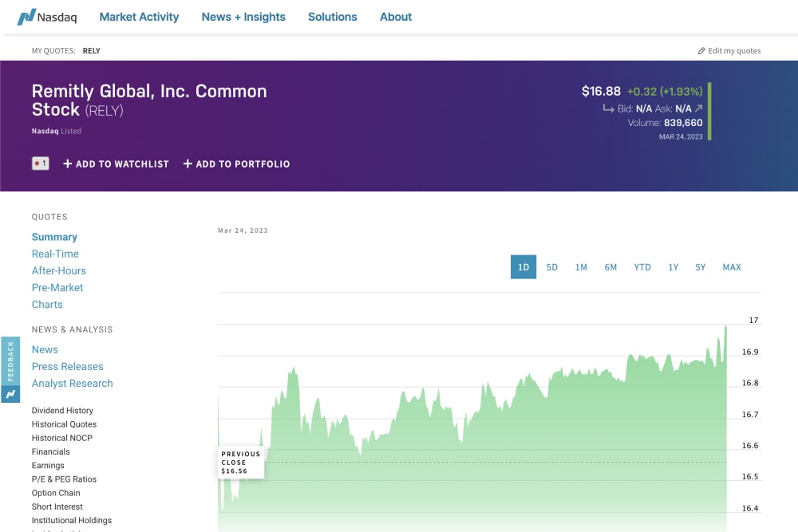Viewport: 798px width, 532px height.
Task: Open the Solutions menu
Action: click(332, 17)
